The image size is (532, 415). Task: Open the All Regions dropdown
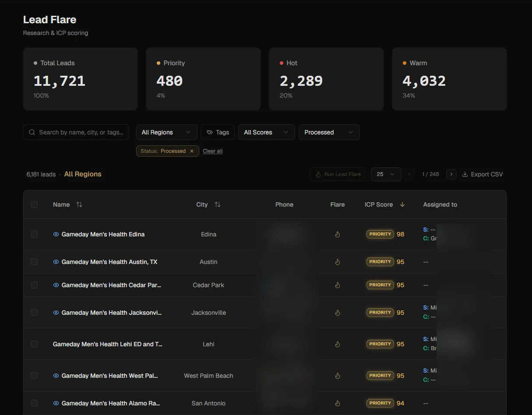[166, 132]
